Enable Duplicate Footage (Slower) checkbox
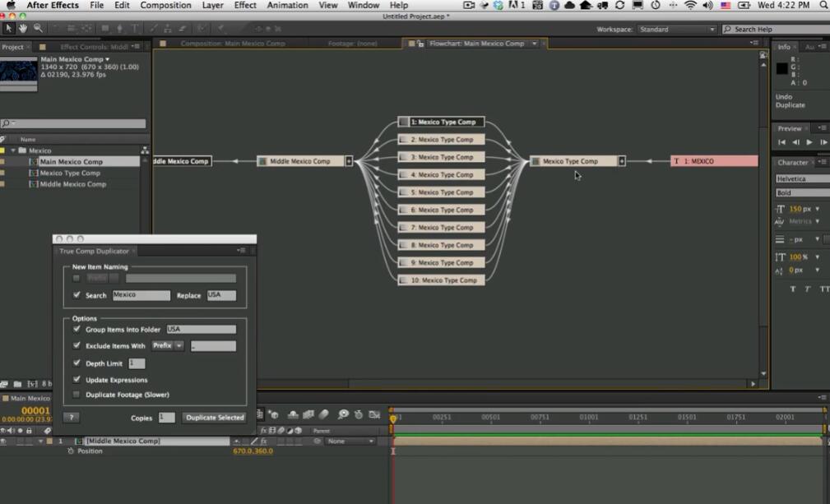Viewport: 830px width, 504px height. tap(77, 395)
